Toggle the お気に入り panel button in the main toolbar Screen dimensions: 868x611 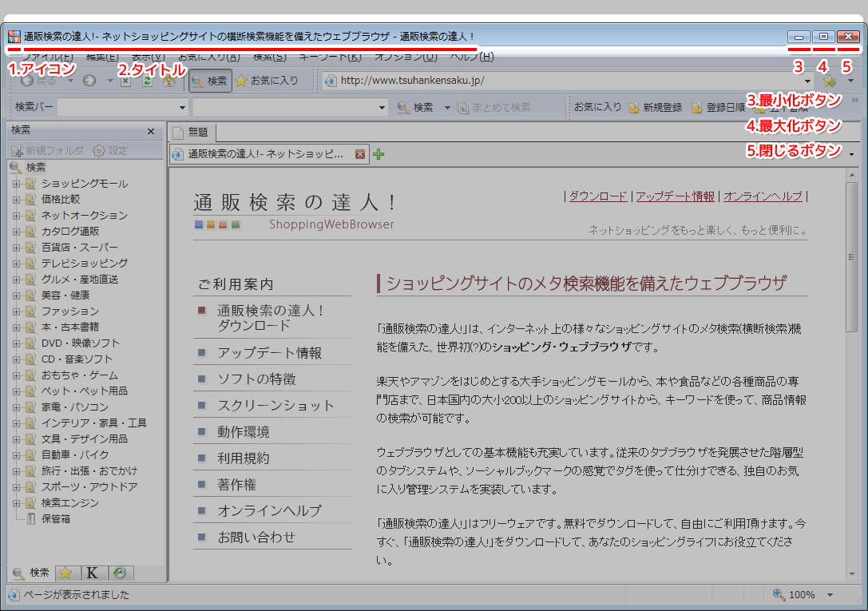(x=267, y=81)
